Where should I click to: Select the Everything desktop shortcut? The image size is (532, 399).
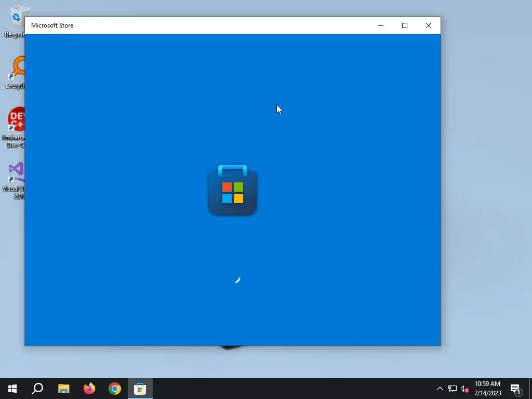tap(14, 73)
